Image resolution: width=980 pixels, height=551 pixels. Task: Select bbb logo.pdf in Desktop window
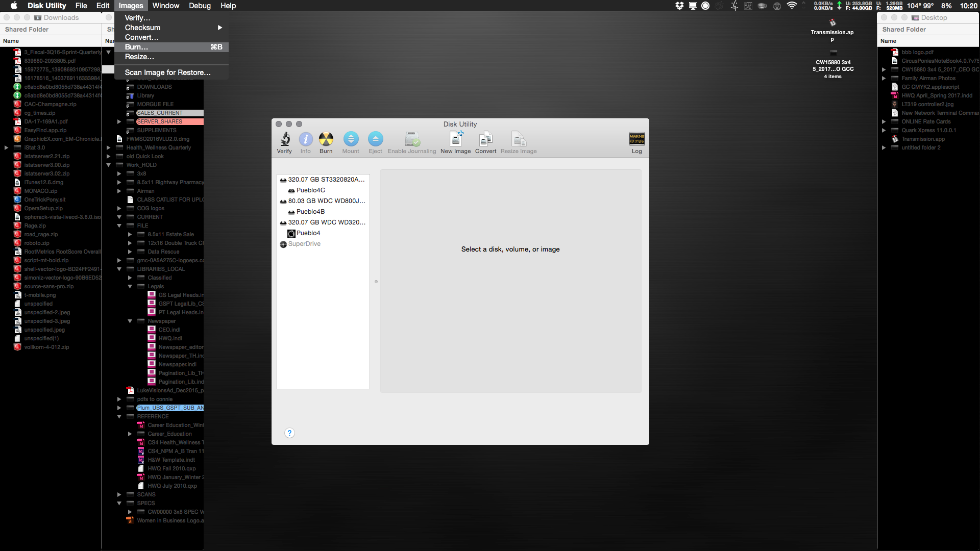[x=917, y=52]
